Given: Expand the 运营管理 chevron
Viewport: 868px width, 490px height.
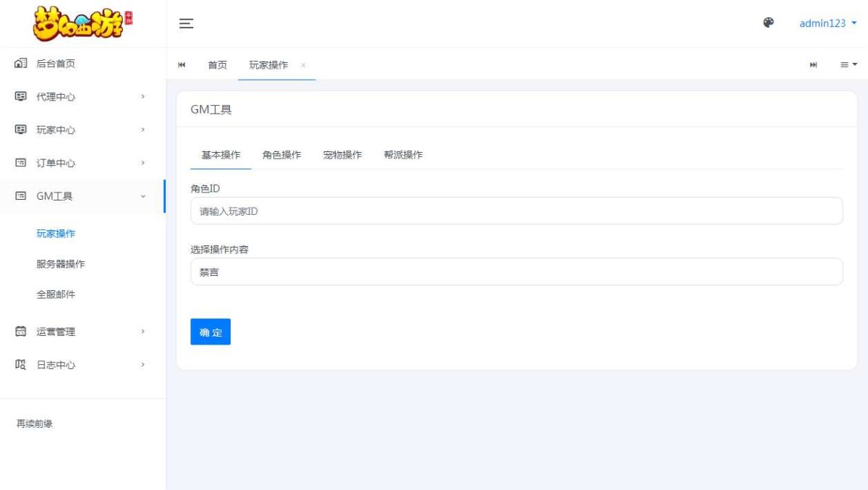Looking at the screenshot, I should [x=143, y=331].
